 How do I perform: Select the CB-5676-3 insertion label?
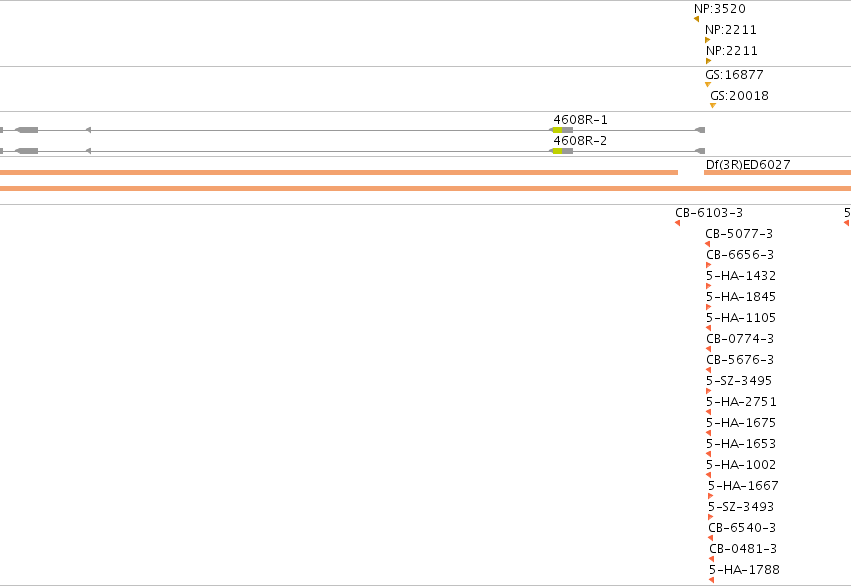pyautogui.click(x=740, y=360)
